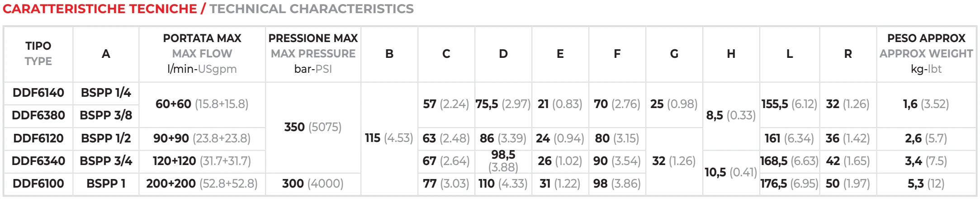
Task: Select the DDF6340 row label
Action: coord(38,161)
